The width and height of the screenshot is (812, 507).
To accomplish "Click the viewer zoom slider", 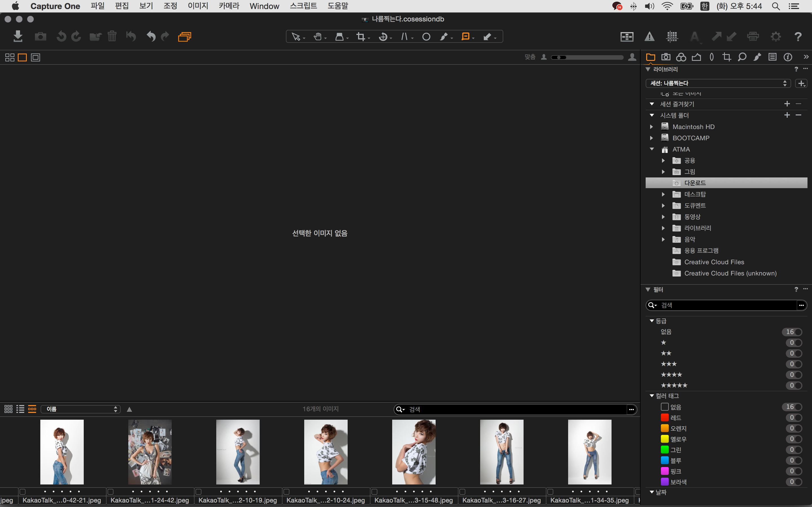I will point(587,57).
